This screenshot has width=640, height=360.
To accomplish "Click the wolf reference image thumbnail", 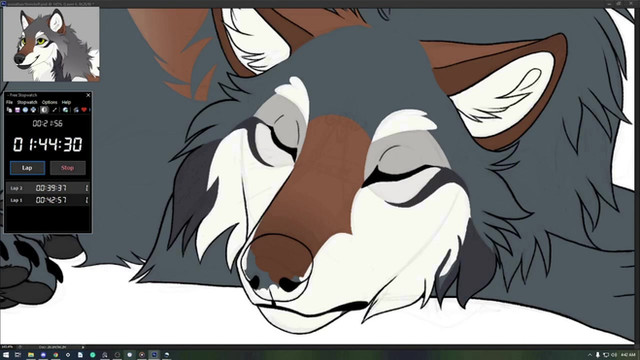I will click(x=51, y=44).
